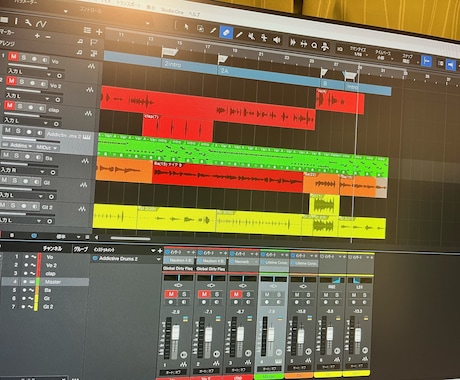Click the waveform icon on the Vo track
The height and width of the screenshot is (380, 460).
tap(91, 66)
